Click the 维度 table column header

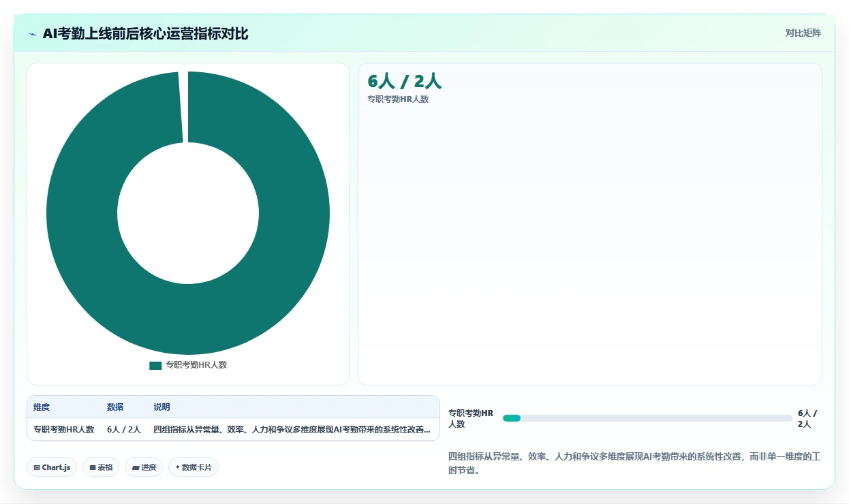pos(42,407)
